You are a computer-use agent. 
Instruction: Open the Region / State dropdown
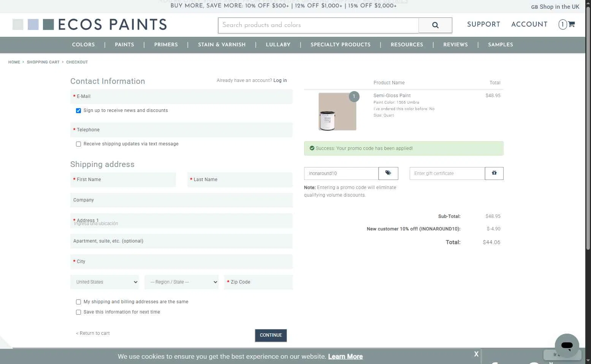[181, 282]
